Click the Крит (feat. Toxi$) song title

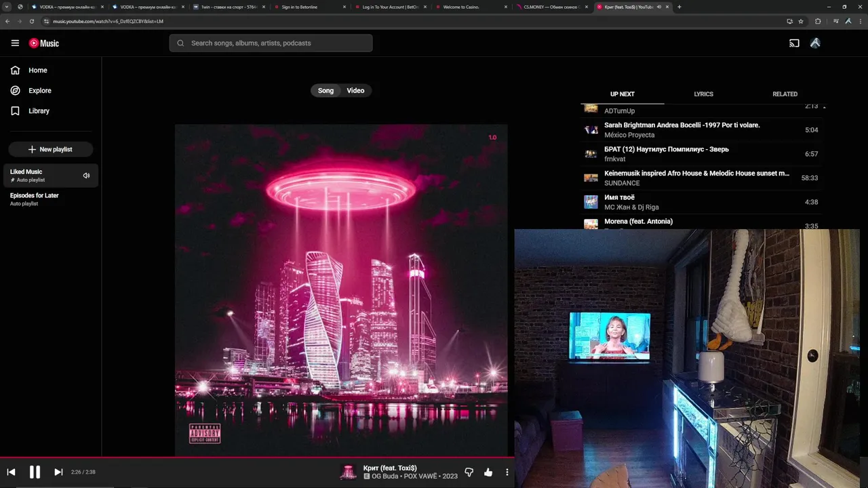(x=390, y=468)
